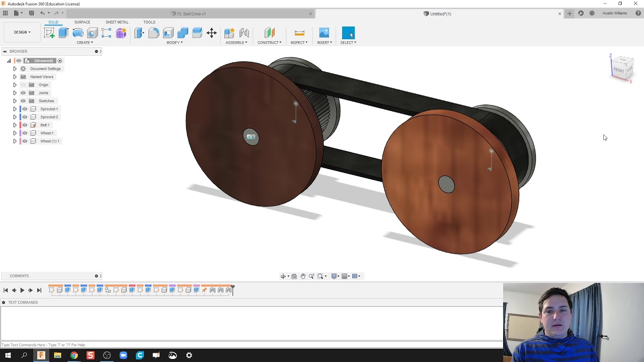Screen dimensions: 644x362
Task: Select the Measure tool
Action: [x=299, y=33]
